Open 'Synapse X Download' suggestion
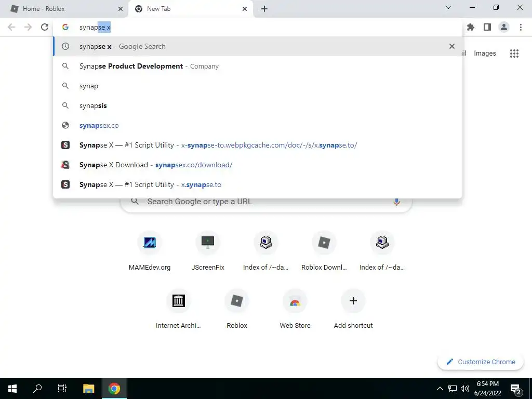Screen dimensions: 532x399 258,165
